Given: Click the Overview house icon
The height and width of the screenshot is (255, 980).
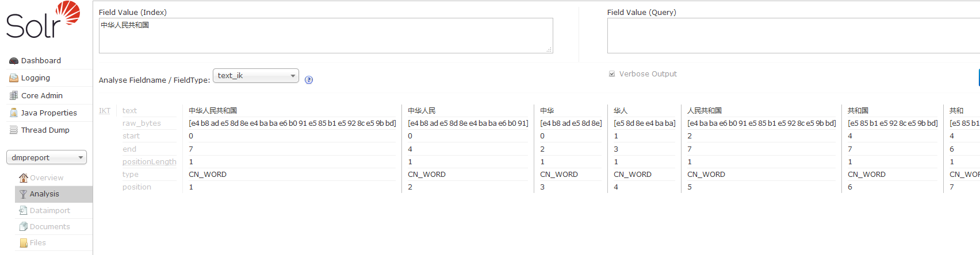Looking at the screenshot, I should 23,178.
